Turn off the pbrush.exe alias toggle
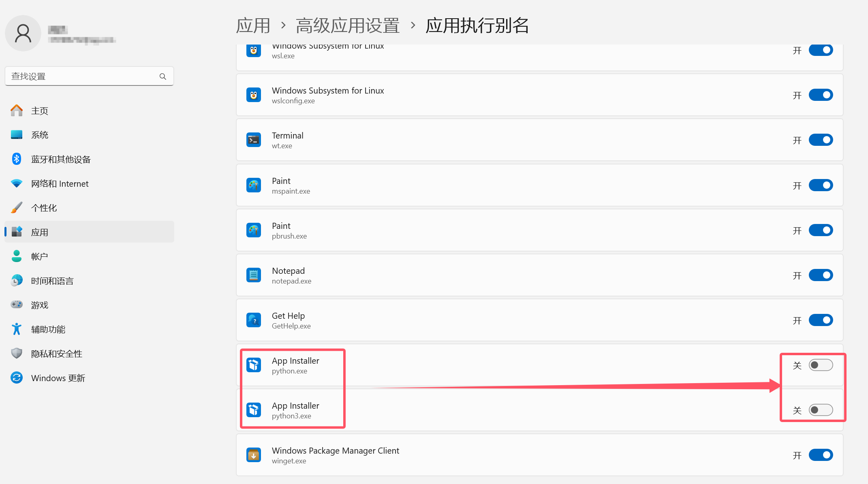 click(821, 230)
